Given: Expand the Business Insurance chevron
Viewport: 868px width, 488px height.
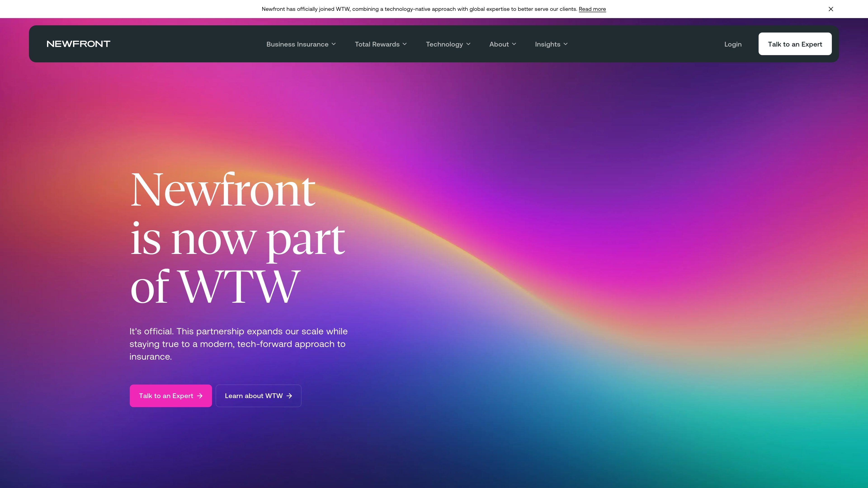Looking at the screenshot, I should (x=334, y=44).
